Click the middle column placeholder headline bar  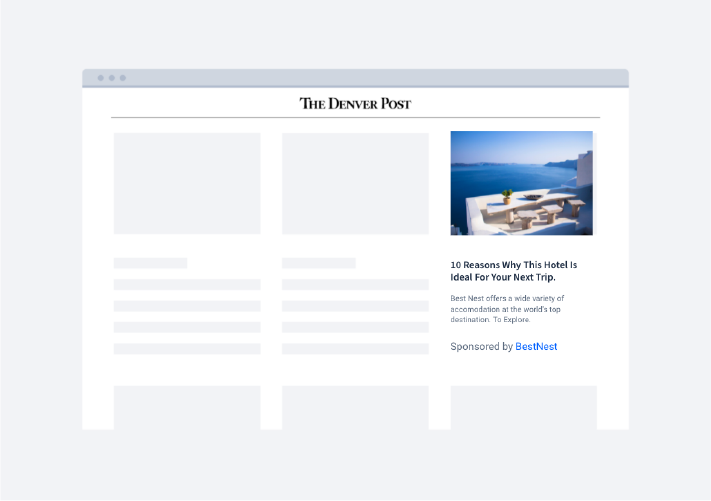coord(318,263)
